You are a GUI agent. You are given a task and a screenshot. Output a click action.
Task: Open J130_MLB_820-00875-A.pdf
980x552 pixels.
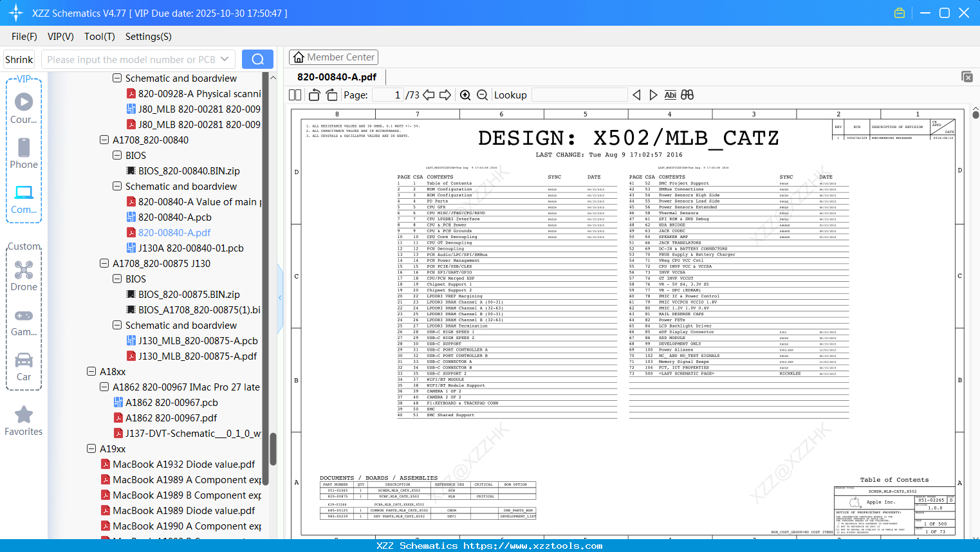(x=198, y=356)
